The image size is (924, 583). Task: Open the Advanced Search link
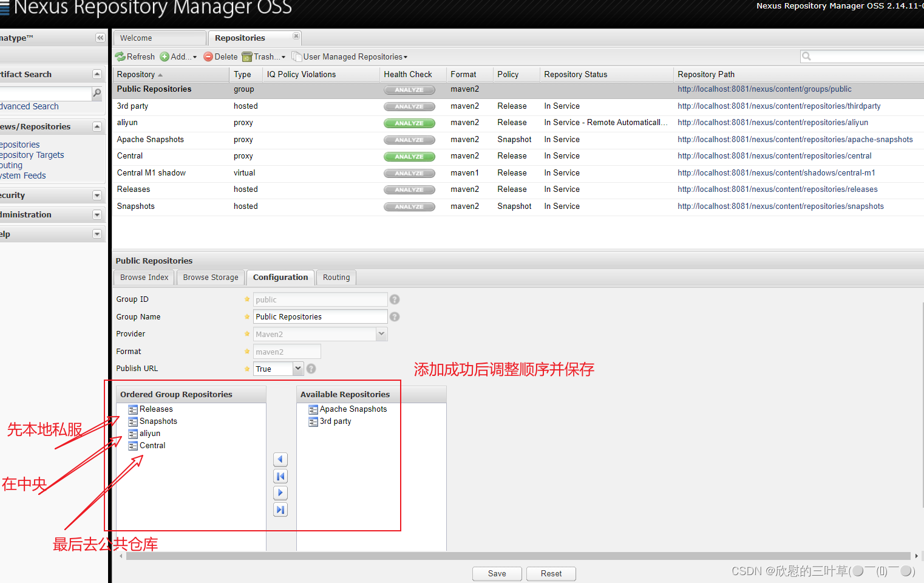pos(29,106)
